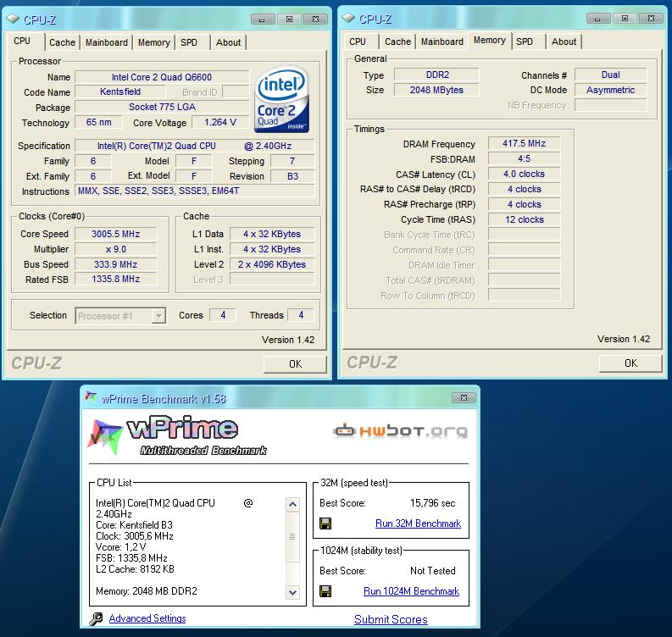Click the Core Speed value 3005.5 MHz
Screen dimensions: 672x637
(x=116, y=234)
